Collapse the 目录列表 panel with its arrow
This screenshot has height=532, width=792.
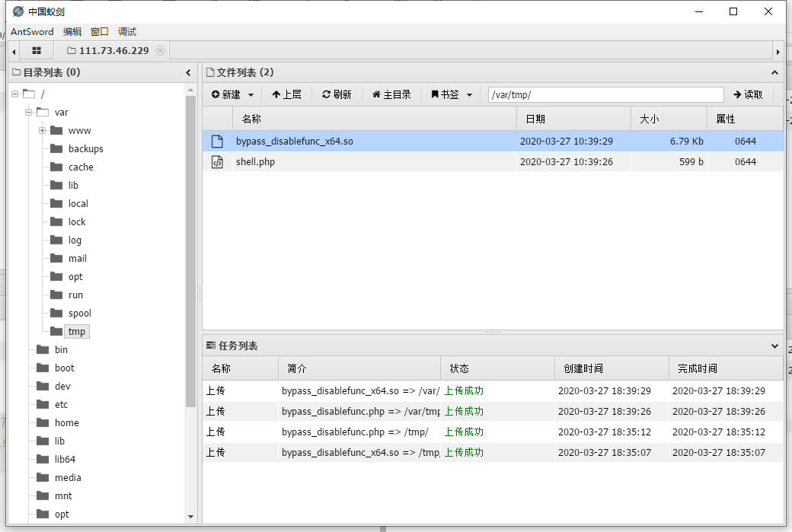click(188, 73)
